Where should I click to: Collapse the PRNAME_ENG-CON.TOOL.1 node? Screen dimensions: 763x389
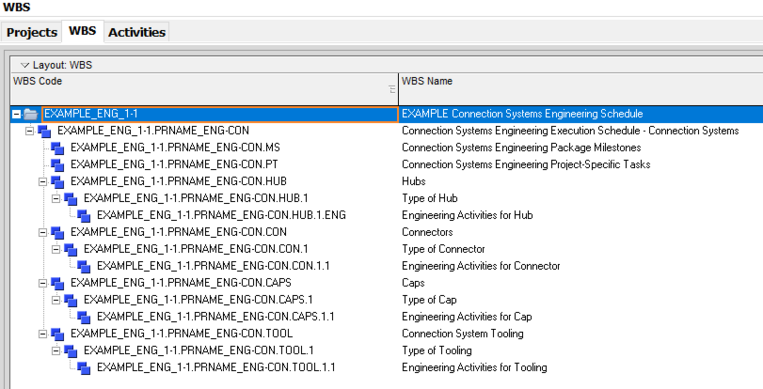pyautogui.click(x=56, y=351)
